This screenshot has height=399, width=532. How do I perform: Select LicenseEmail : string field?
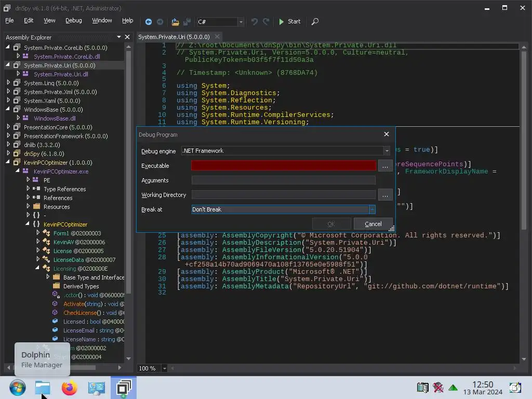pyautogui.click(x=94, y=330)
